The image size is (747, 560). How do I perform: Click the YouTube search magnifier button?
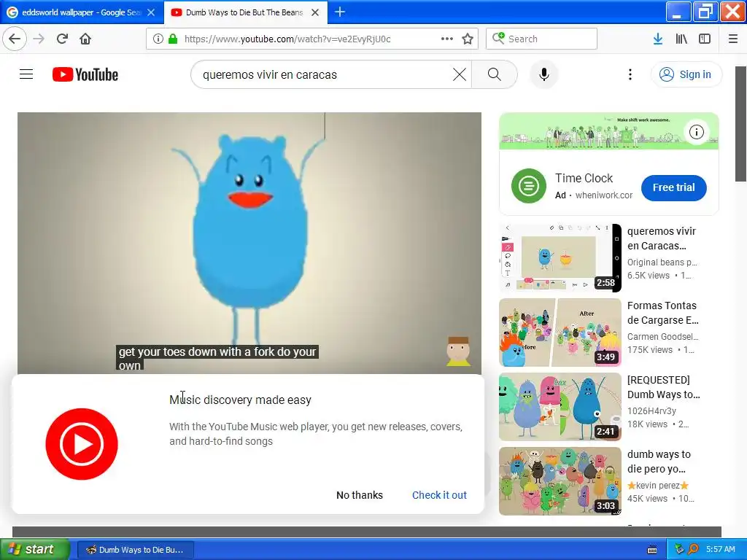coord(495,74)
